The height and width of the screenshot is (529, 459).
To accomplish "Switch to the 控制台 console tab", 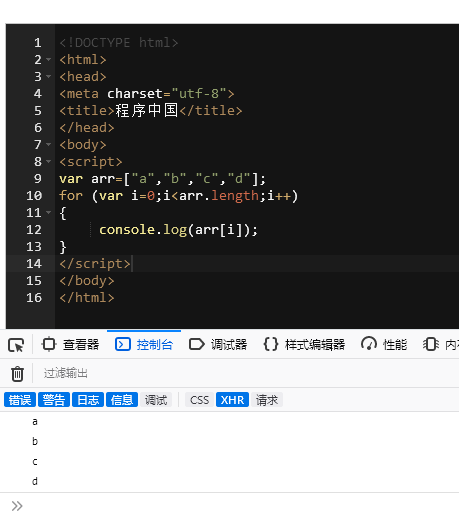I will [x=144, y=344].
